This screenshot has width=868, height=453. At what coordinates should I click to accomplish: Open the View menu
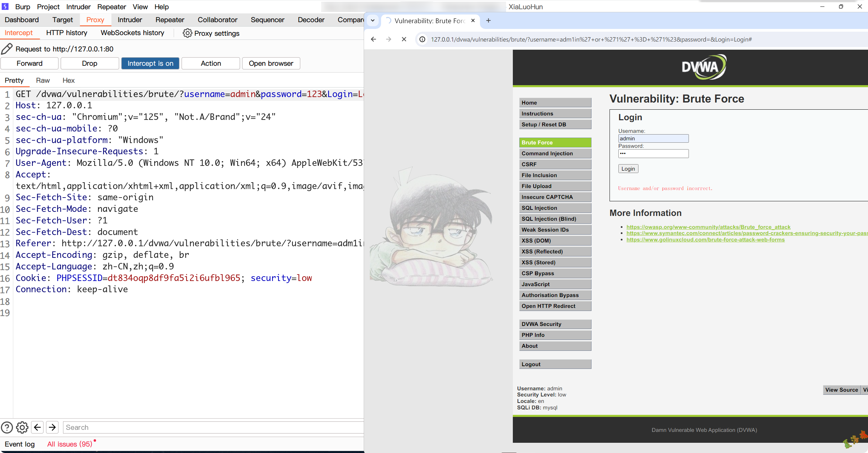(140, 7)
